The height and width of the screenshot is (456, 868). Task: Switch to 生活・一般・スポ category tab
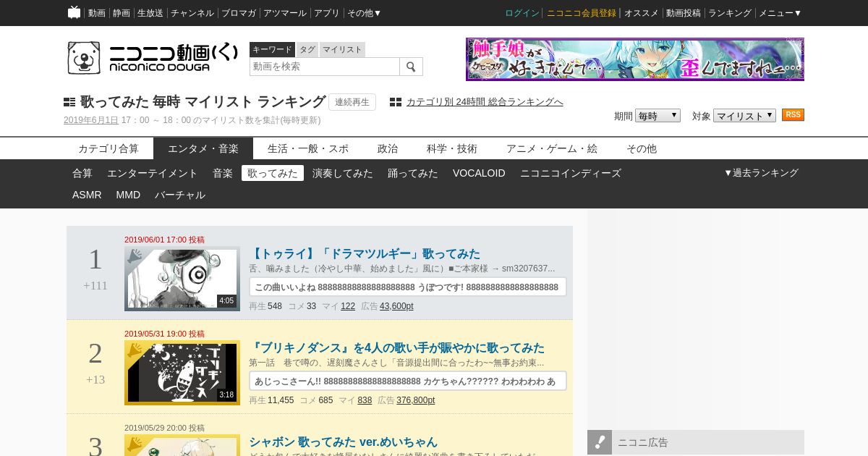308,148
